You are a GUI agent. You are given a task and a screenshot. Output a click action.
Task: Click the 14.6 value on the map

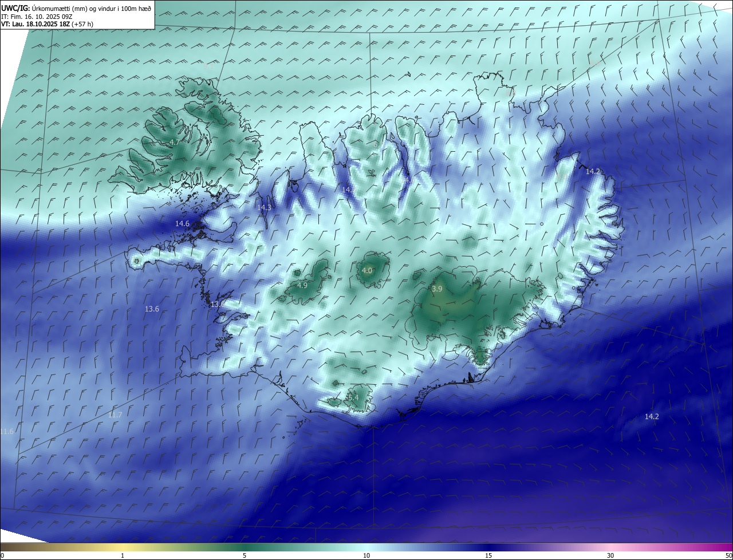(x=182, y=223)
